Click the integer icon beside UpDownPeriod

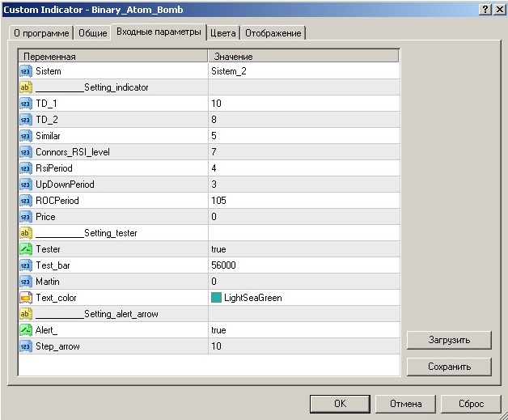pos(26,185)
